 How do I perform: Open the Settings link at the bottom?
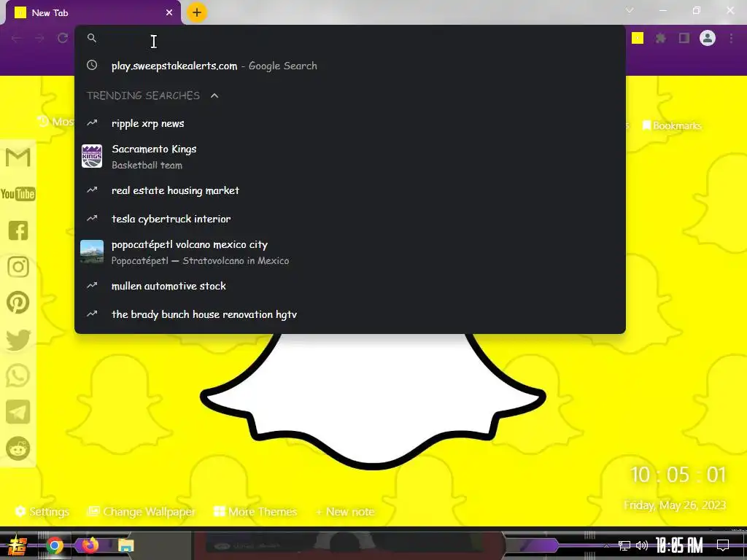[42, 511]
